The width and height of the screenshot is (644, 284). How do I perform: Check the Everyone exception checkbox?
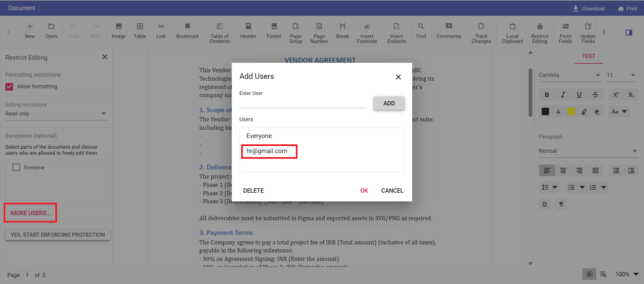(x=16, y=167)
